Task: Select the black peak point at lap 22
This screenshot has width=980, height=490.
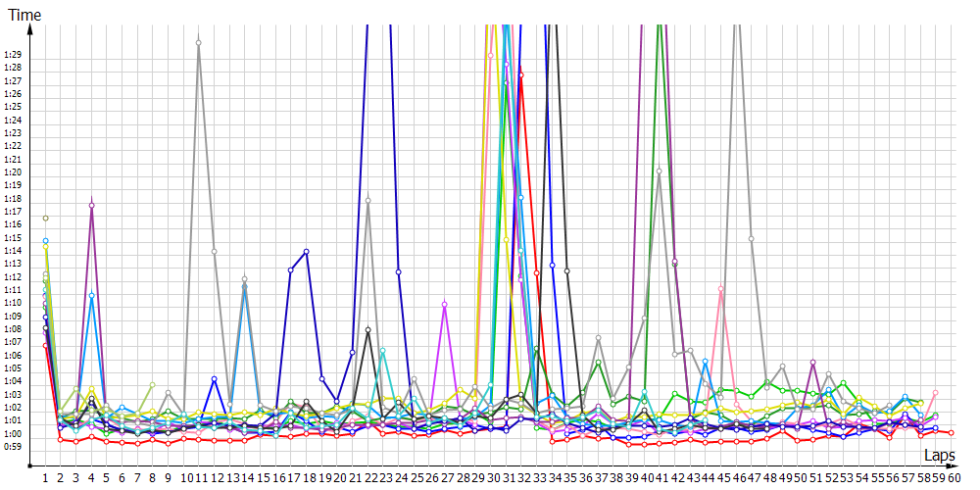Action: (367, 330)
